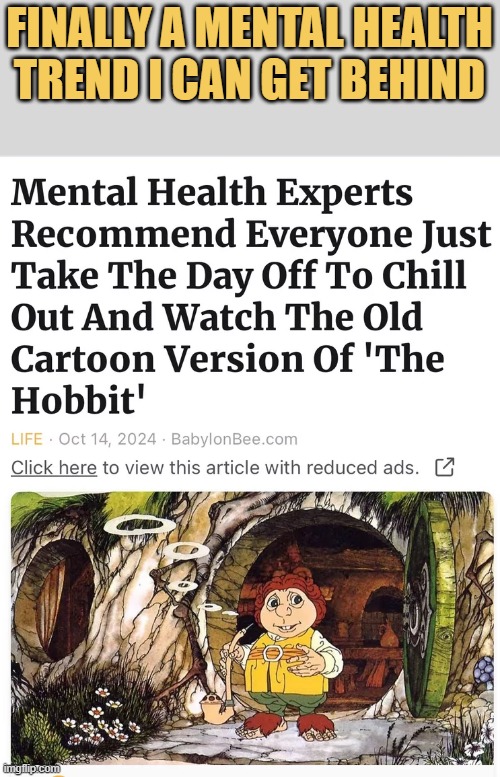The image size is (500, 777).
Task: Follow the 'Click here' reduced ads link
Action: point(54,467)
